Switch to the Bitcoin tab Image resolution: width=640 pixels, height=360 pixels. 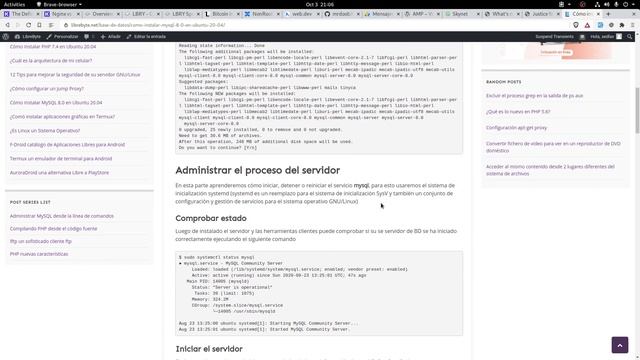coord(222,14)
